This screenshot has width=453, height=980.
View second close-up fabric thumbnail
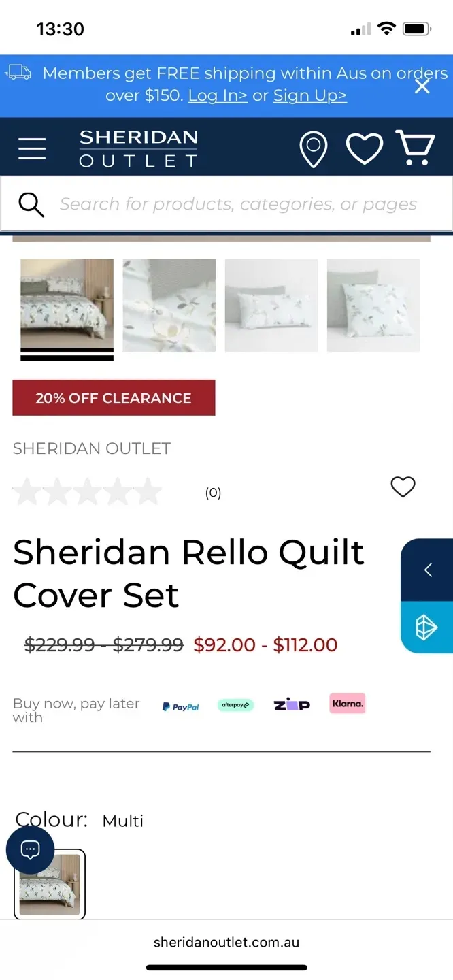[x=169, y=305]
